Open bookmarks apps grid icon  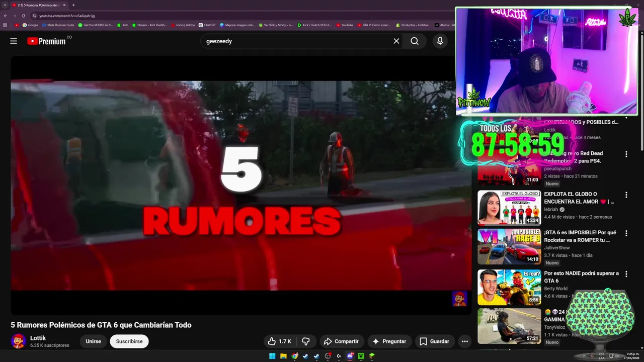point(5,25)
